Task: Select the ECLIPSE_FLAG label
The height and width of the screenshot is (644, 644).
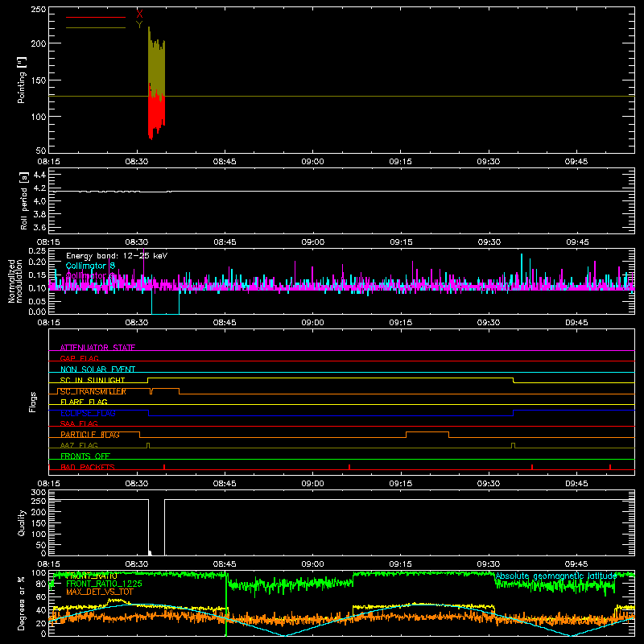Action: pyautogui.click(x=88, y=413)
